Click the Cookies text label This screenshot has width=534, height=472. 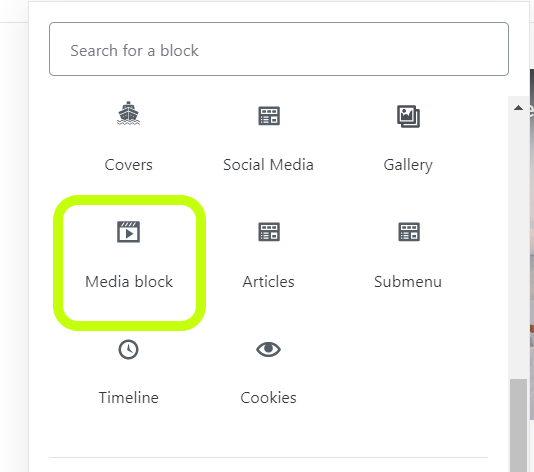tap(268, 397)
